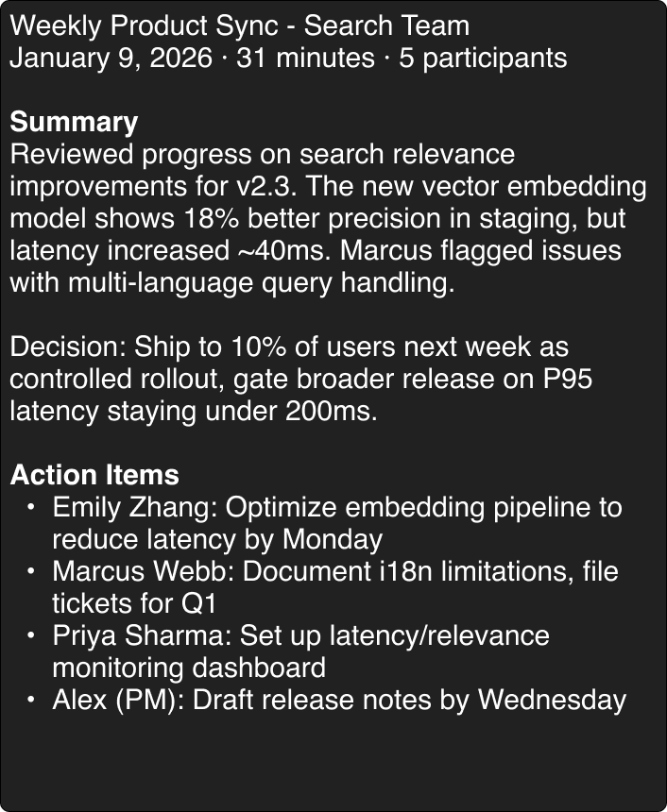The height and width of the screenshot is (812, 667).
Task: Click Marcus Webb's action item
Action: (335, 571)
